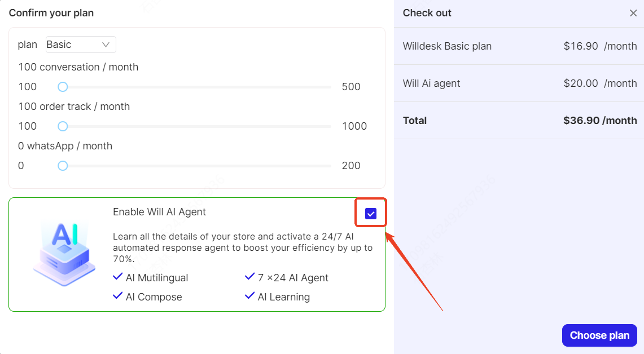
Task: Click the order track slider handle
Action: point(63,126)
